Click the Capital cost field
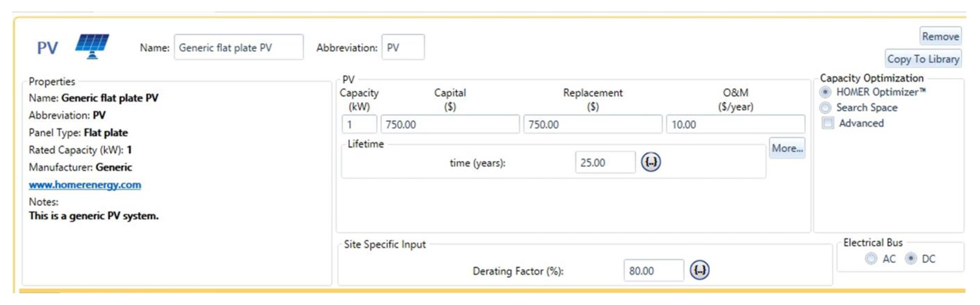This screenshot has height=305, width=980. coord(450,125)
